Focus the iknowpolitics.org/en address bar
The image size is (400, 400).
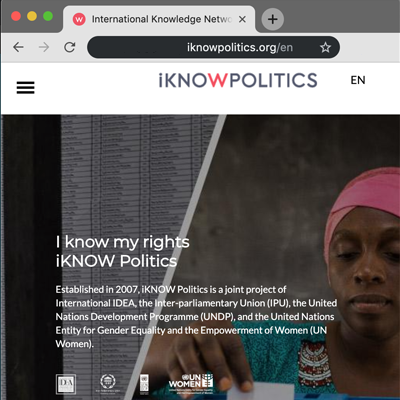[213, 47]
